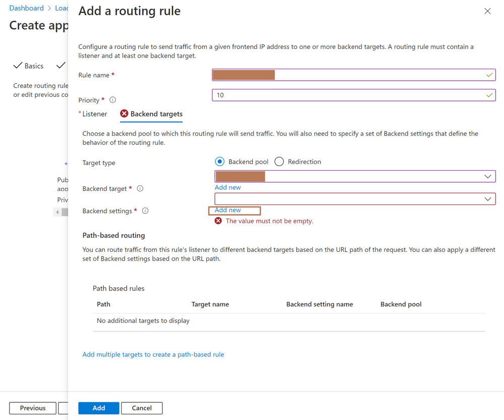Click the Backend setting name column header
The height and width of the screenshot is (420, 504).
point(319,304)
